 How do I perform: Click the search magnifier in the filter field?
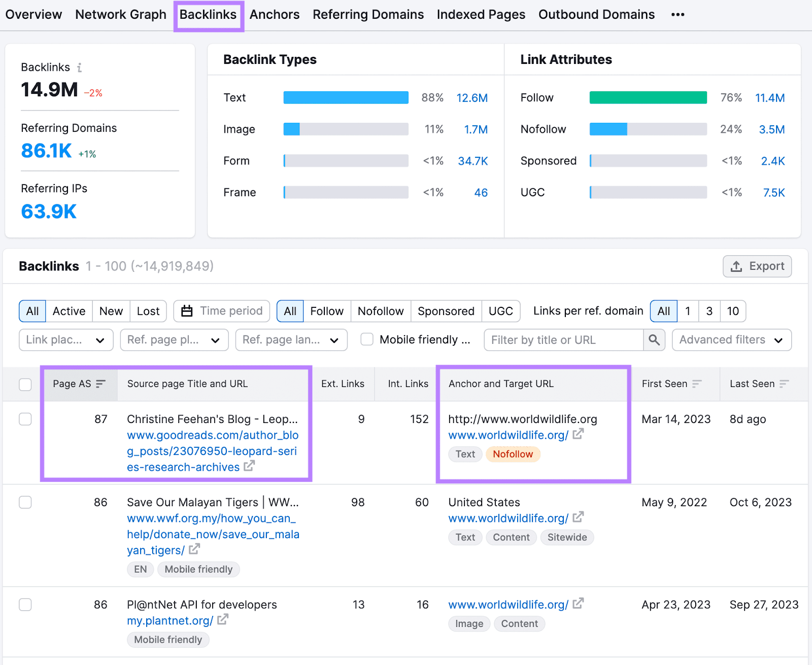654,340
